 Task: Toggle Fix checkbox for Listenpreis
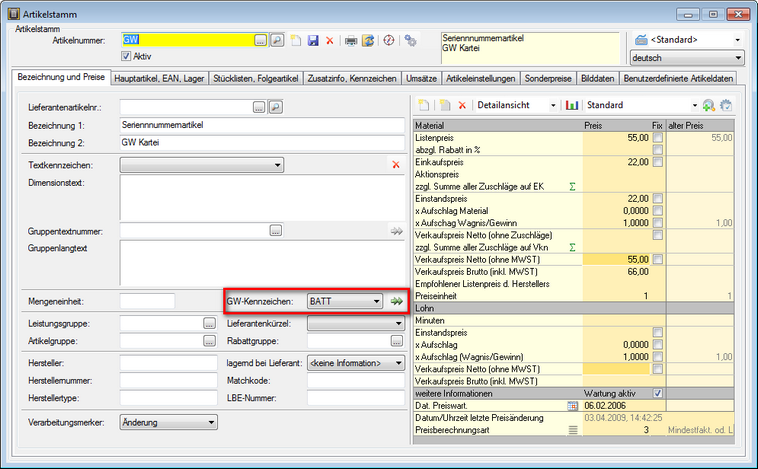(x=657, y=138)
